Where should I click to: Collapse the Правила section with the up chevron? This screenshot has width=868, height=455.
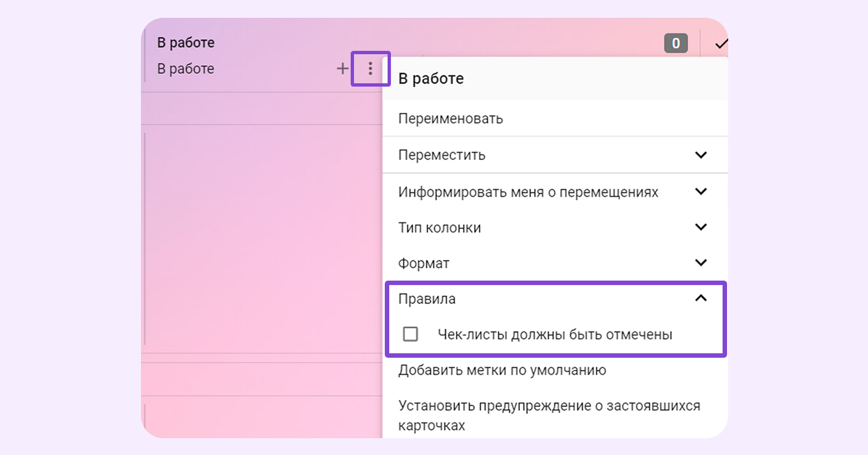click(701, 298)
